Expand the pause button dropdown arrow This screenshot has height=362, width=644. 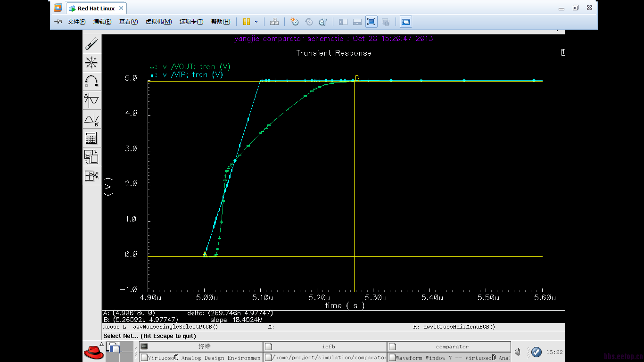(256, 22)
